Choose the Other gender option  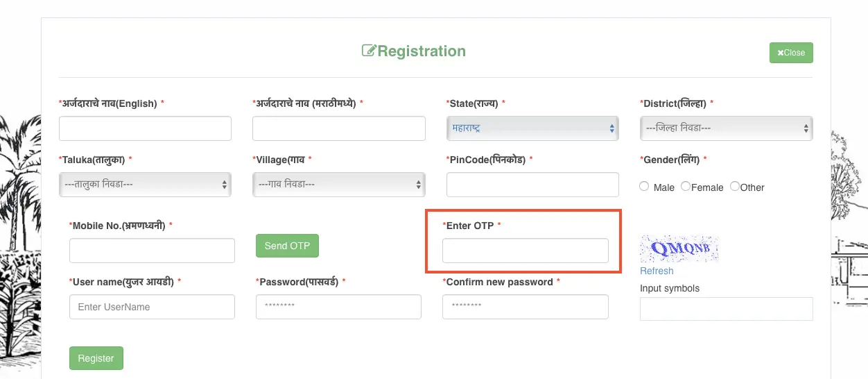point(735,187)
